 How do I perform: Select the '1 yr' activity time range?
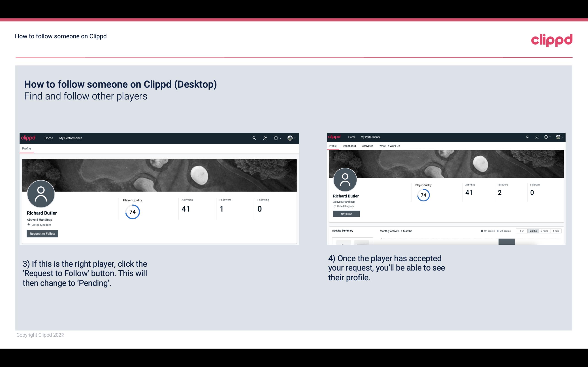(522, 231)
